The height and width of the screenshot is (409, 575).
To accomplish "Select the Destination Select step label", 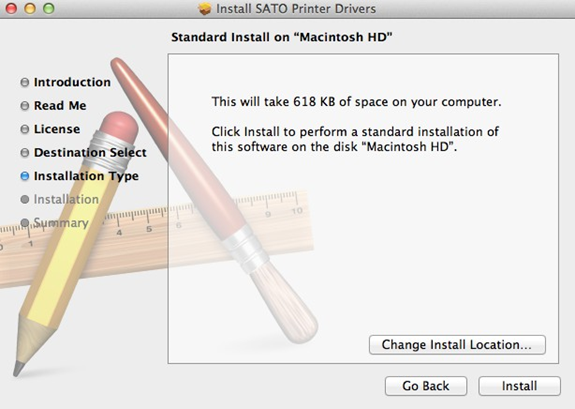I will pos(90,153).
